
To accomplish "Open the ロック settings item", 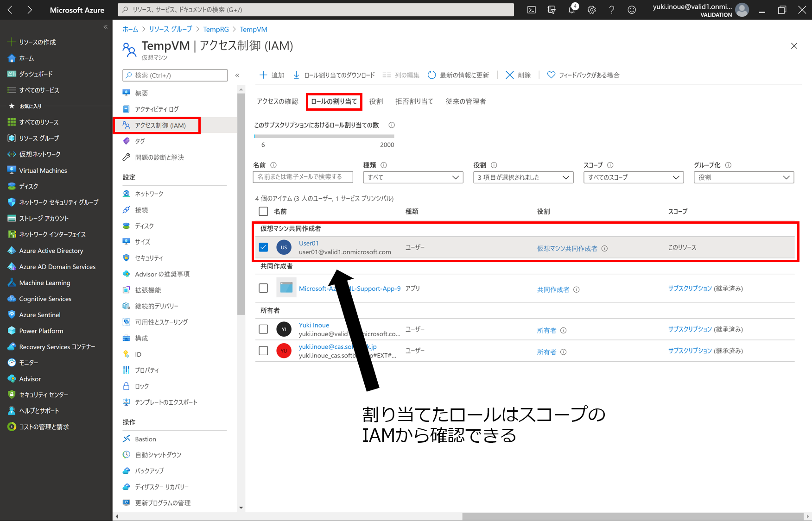I will click(141, 386).
